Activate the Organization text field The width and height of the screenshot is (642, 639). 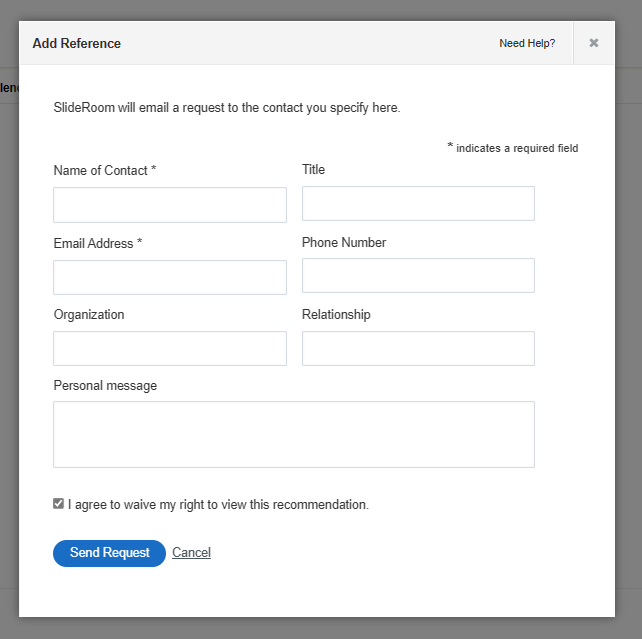[x=170, y=348]
